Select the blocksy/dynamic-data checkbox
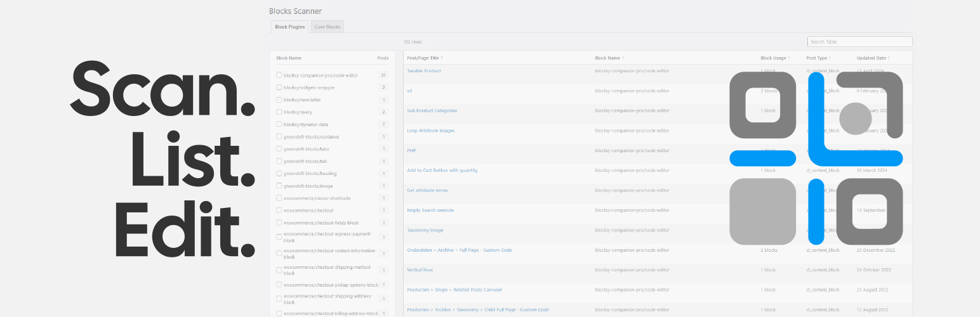 (x=279, y=124)
